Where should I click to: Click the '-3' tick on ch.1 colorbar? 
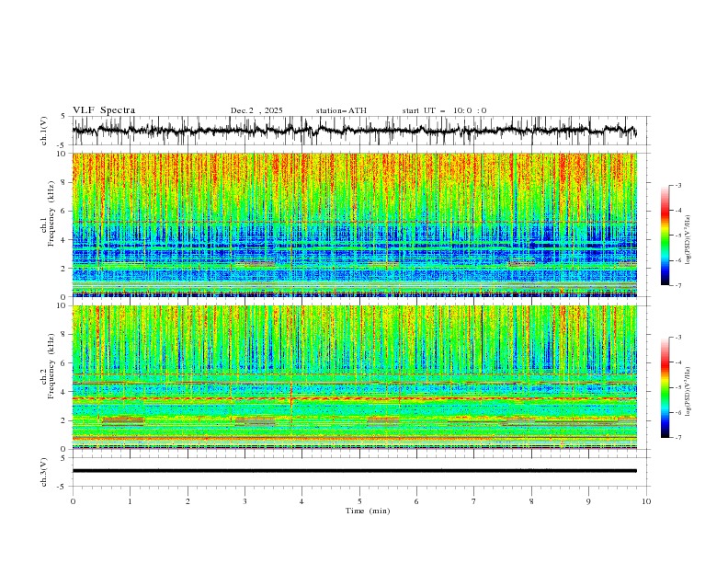(x=678, y=185)
